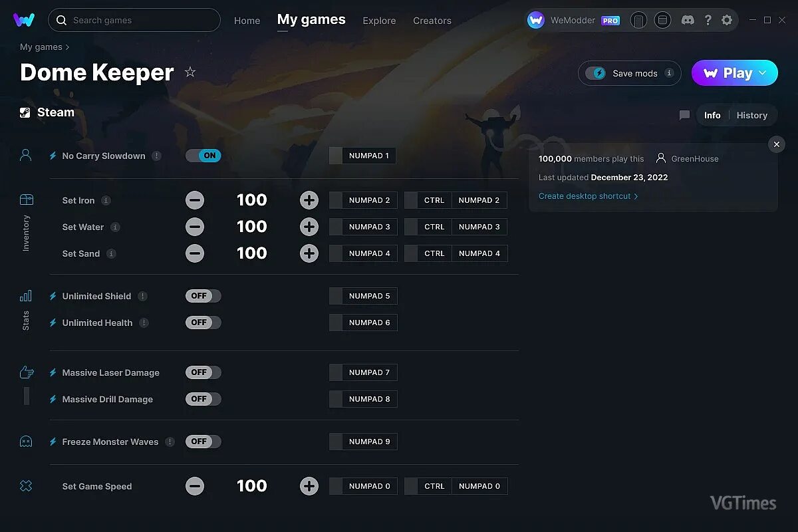
Task: Open the comments chat bubble icon
Action: [x=684, y=115]
